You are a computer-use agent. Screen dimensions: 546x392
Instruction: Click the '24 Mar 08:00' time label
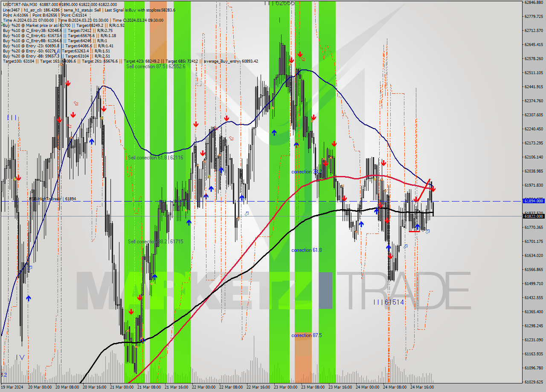tap(395, 387)
